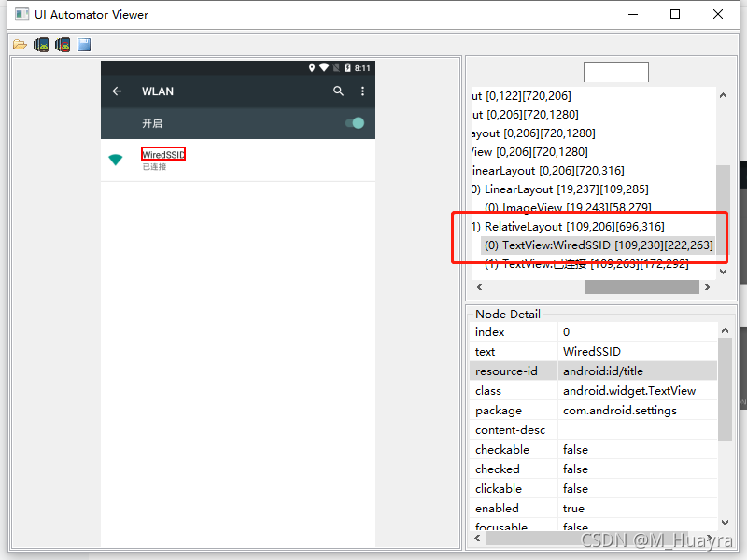This screenshot has height=560, width=747.
Task: Click Node Detail vertical scrollbar thumb
Action: [x=725, y=390]
